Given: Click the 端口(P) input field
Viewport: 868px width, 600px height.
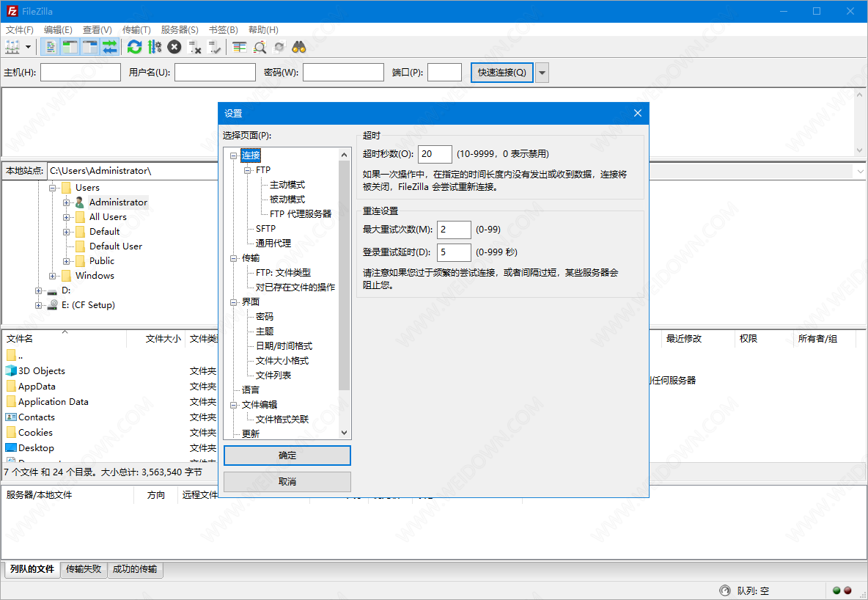Looking at the screenshot, I should point(444,73).
